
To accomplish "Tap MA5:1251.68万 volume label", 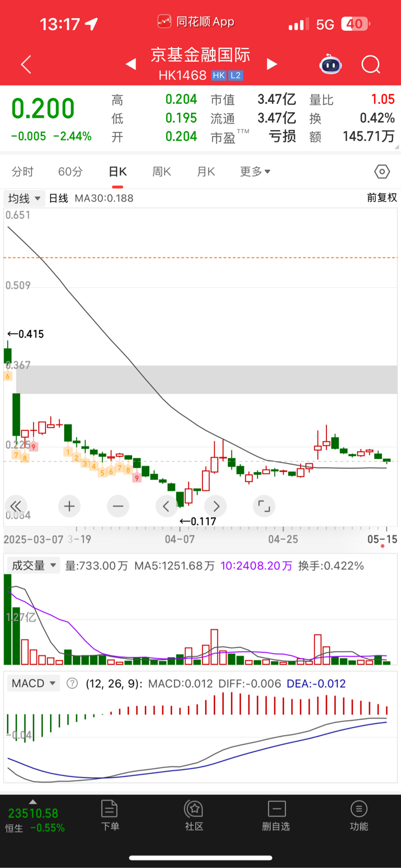I will click(x=174, y=566).
